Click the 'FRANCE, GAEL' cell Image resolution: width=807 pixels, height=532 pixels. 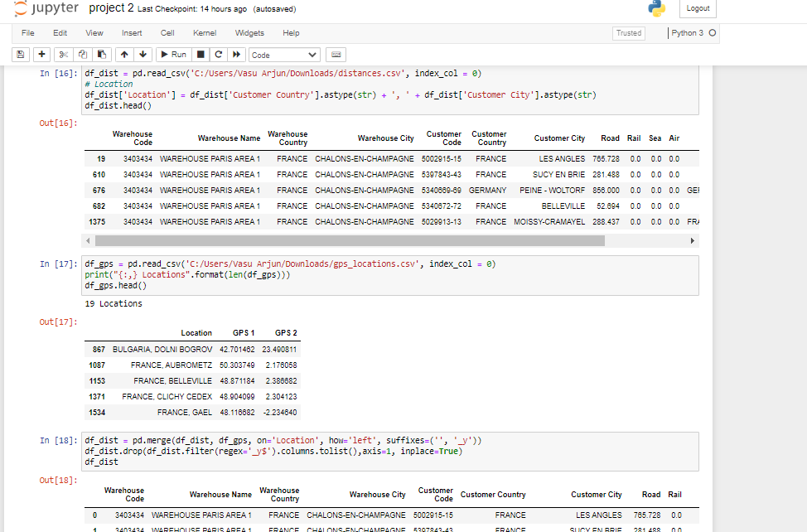coord(184,413)
